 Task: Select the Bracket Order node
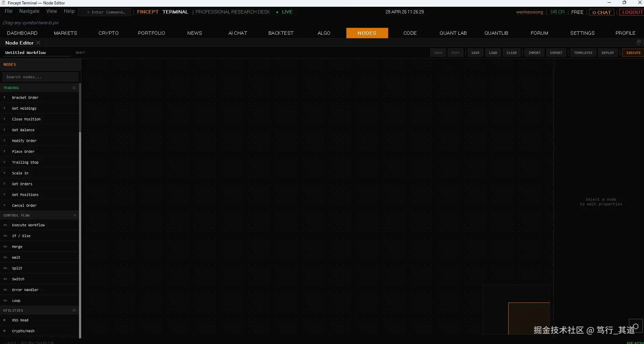[x=40, y=97]
